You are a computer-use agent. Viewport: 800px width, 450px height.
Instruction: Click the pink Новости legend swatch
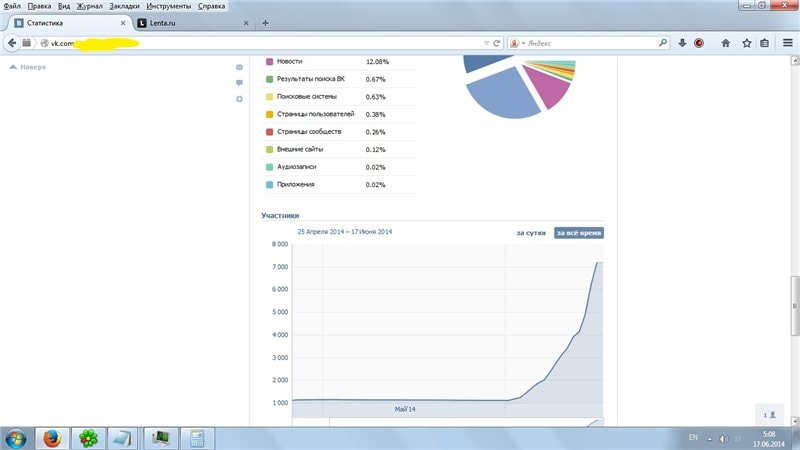[x=269, y=62]
